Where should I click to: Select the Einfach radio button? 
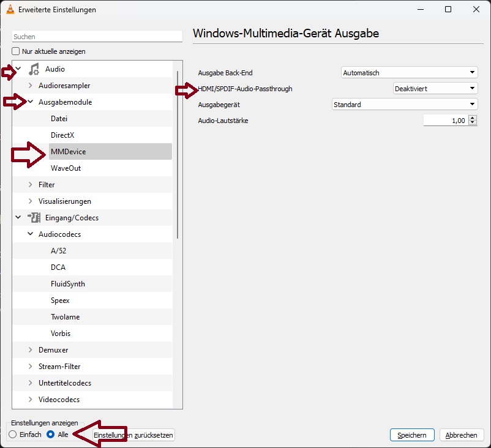point(12,434)
